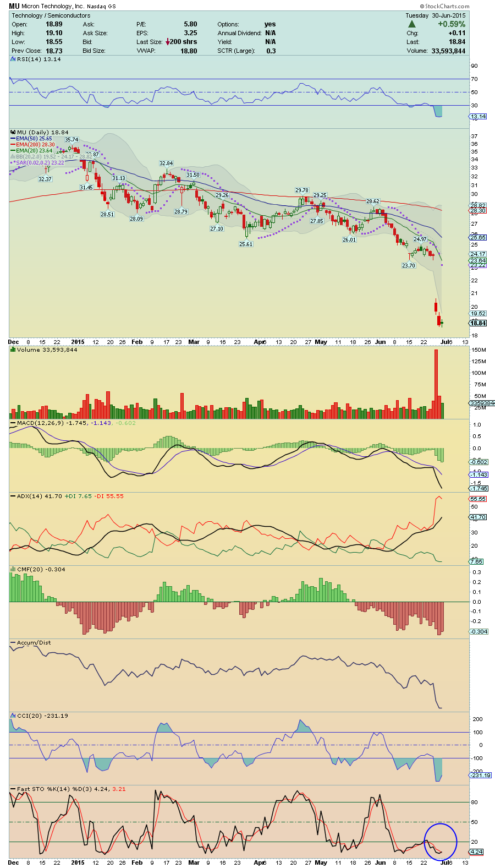Click the 24.97 price label on chart
The height and width of the screenshot is (868, 495).
[420, 239]
